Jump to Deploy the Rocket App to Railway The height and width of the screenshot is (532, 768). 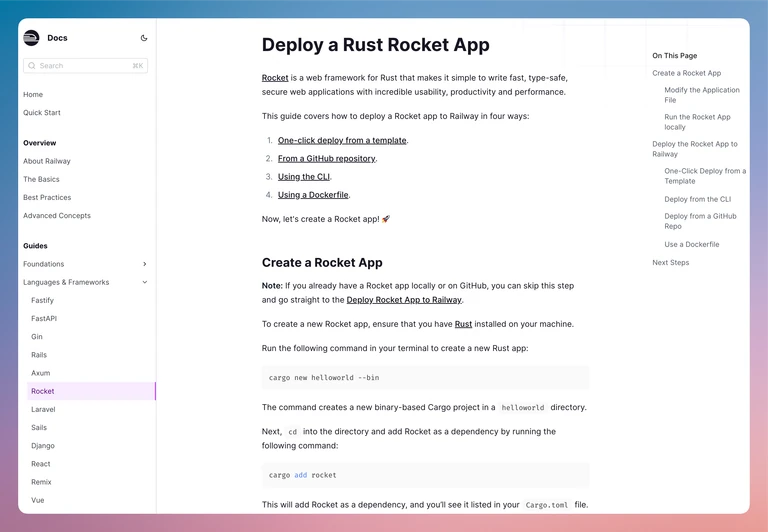695,149
